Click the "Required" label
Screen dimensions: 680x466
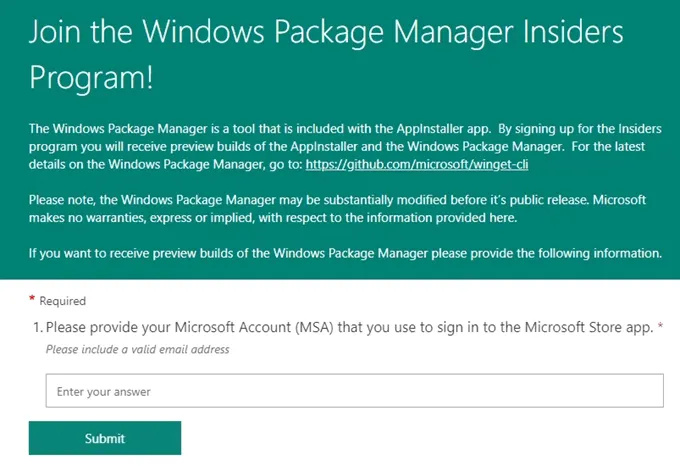pos(63,300)
